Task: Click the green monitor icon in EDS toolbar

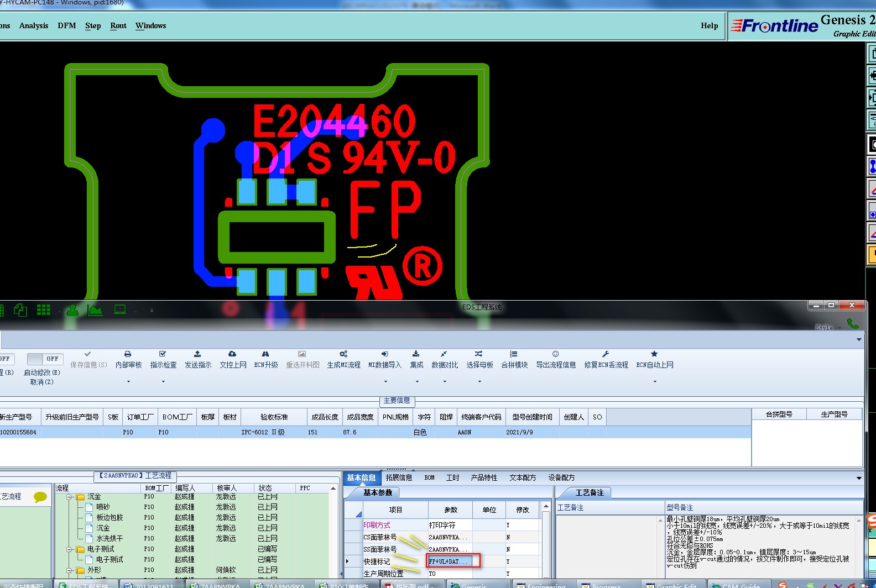Action: (x=120, y=309)
